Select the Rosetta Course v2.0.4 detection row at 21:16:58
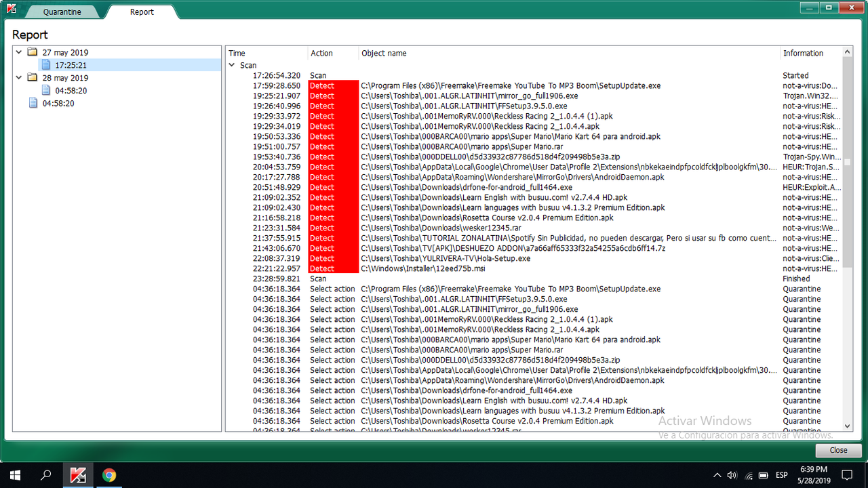Screen dimensions: 868x488 click(534, 218)
